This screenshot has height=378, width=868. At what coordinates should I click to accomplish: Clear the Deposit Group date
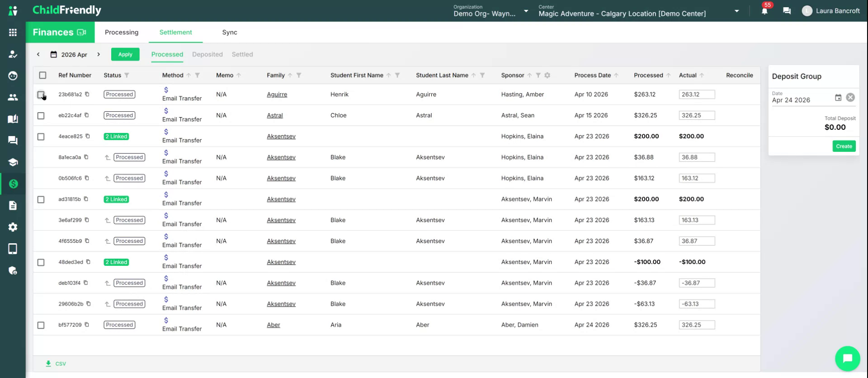(850, 98)
